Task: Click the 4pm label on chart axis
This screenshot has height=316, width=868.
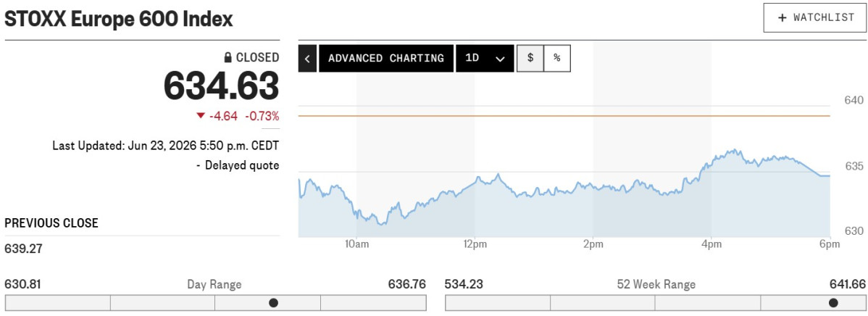Action: pos(711,244)
